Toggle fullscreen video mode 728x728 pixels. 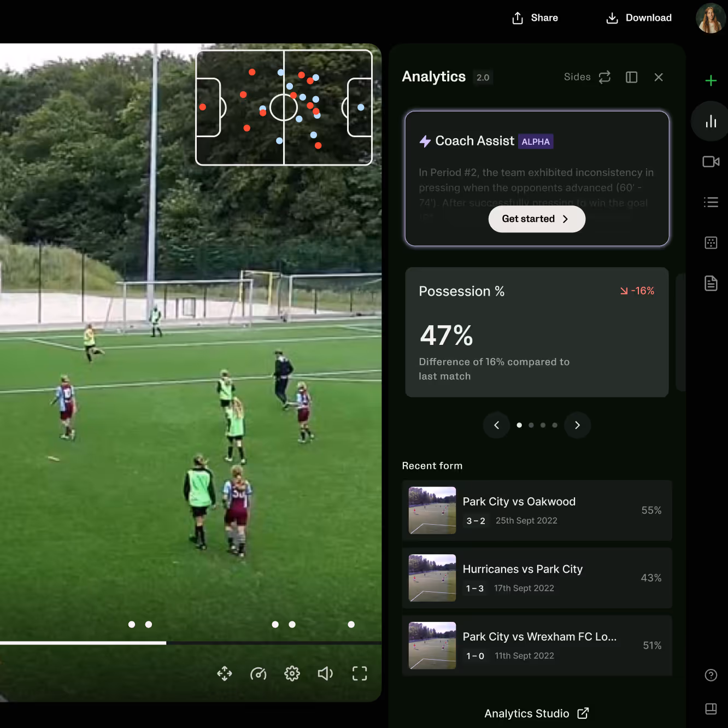pos(360,673)
